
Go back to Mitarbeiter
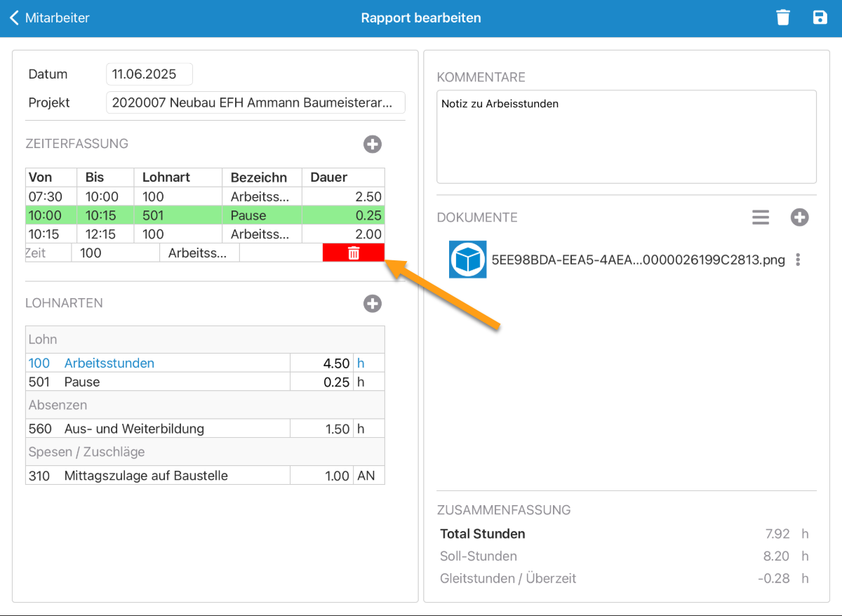coord(50,18)
